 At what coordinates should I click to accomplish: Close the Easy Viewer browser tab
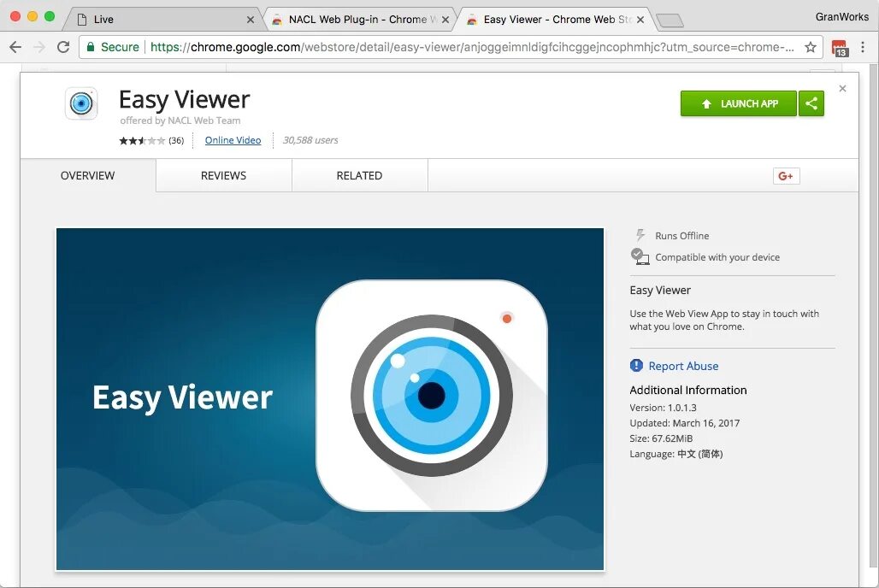tap(640, 20)
